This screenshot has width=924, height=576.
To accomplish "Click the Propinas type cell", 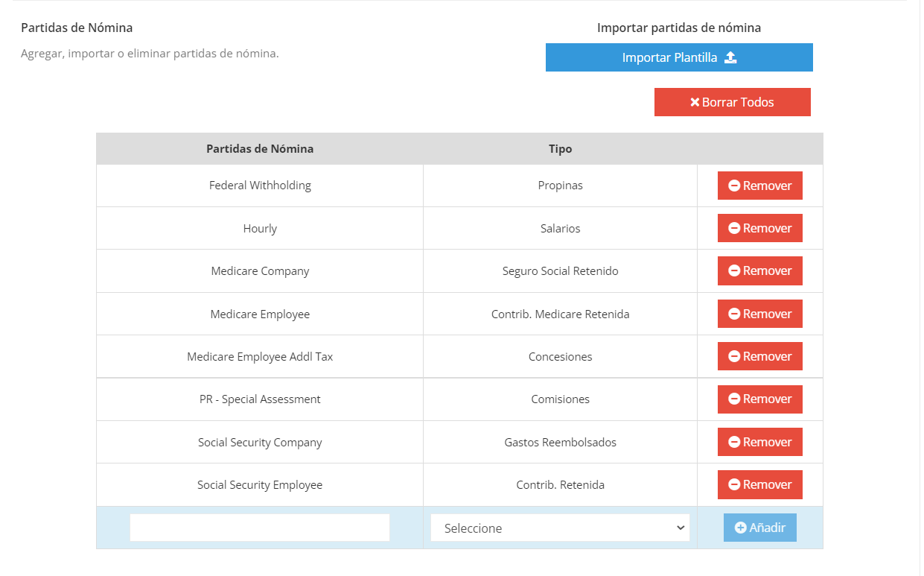I will click(x=560, y=186).
